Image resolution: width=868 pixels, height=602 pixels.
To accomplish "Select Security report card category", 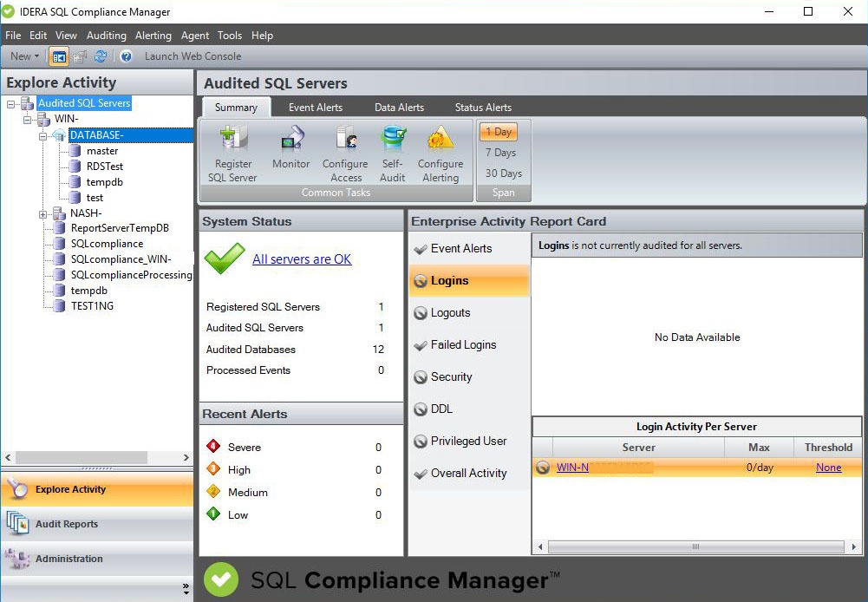I will (469, 377).
